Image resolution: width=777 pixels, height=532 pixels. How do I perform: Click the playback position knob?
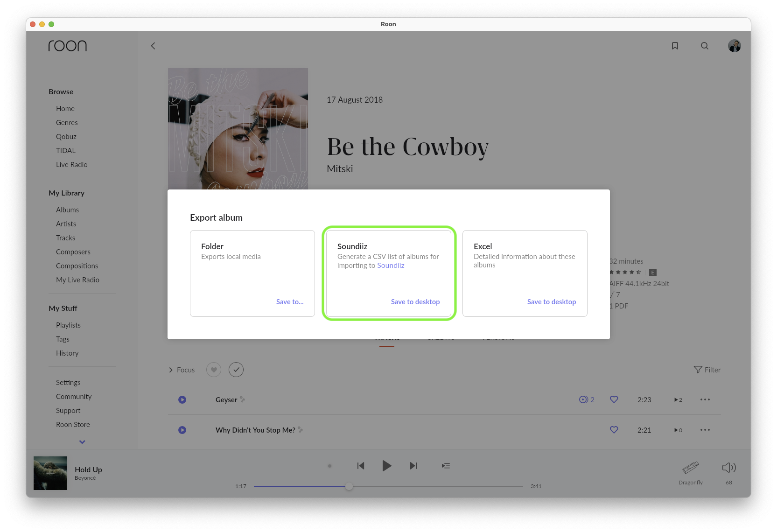pos(349,486)
